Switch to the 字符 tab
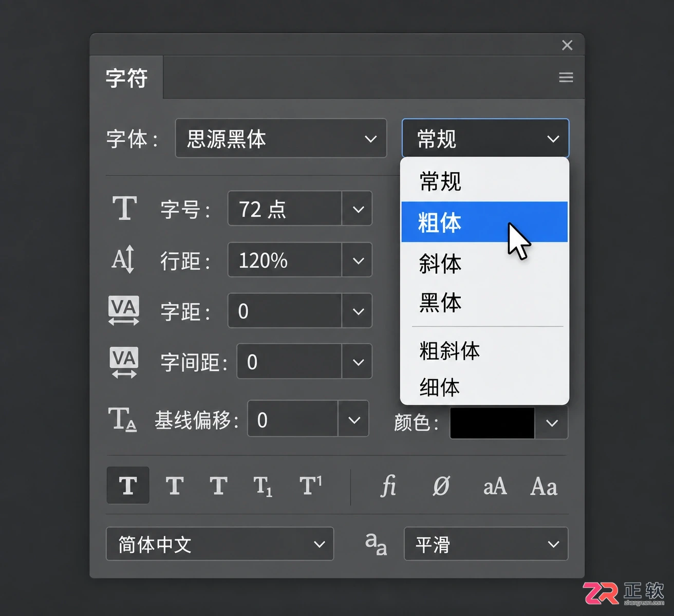Image resolution: width=674 pixels, height=616 pixels. (x=127, y=78)
